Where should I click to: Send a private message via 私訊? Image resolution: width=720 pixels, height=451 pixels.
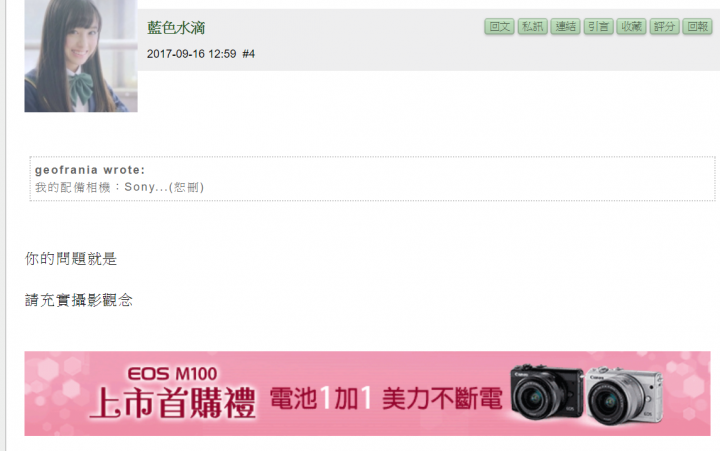pos(533,27)
